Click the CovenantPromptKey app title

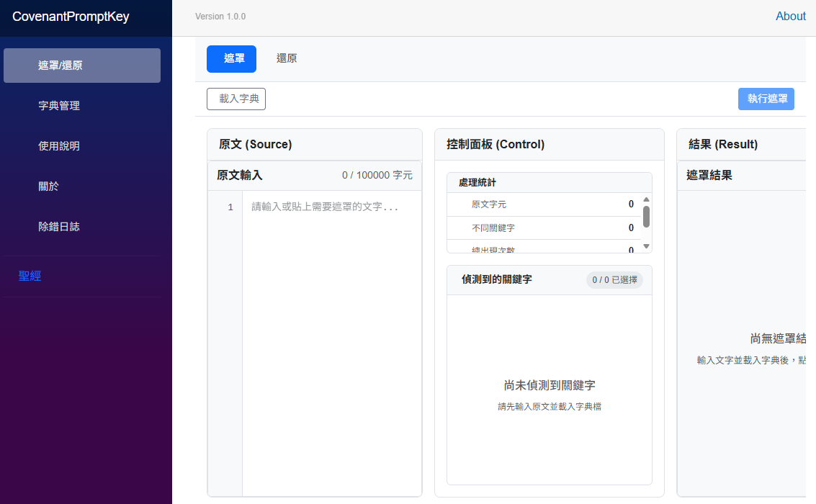[71, 17]
